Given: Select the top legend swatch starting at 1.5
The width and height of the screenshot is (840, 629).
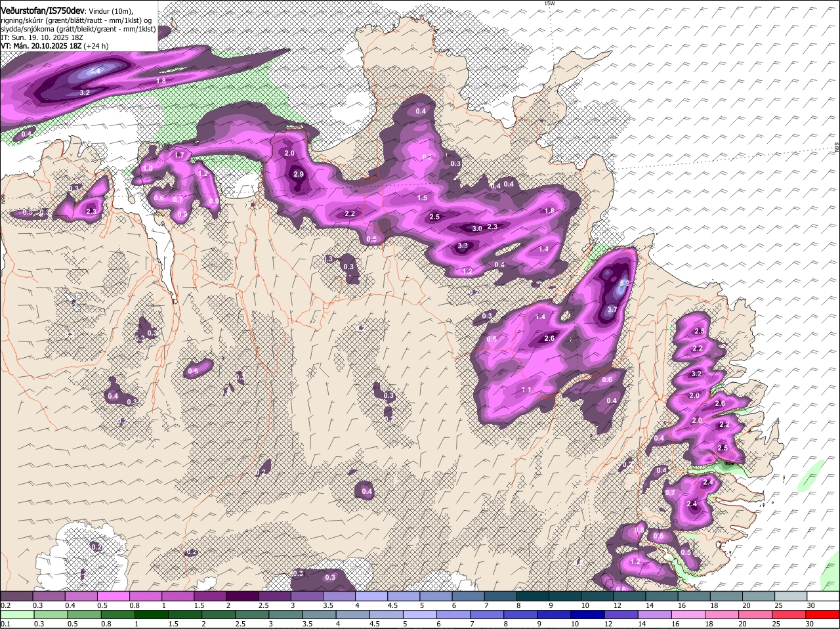Looking at the screenshot, I should pyautogui.click(x=210, y=596).
